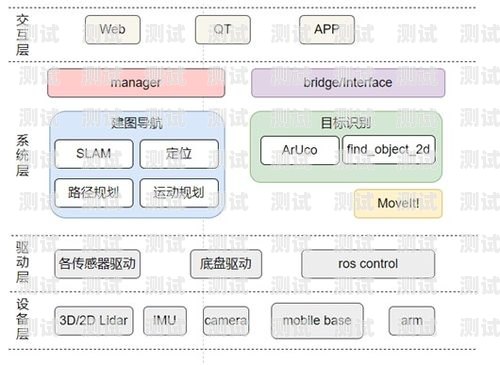Click the APP box

[327, 29]
